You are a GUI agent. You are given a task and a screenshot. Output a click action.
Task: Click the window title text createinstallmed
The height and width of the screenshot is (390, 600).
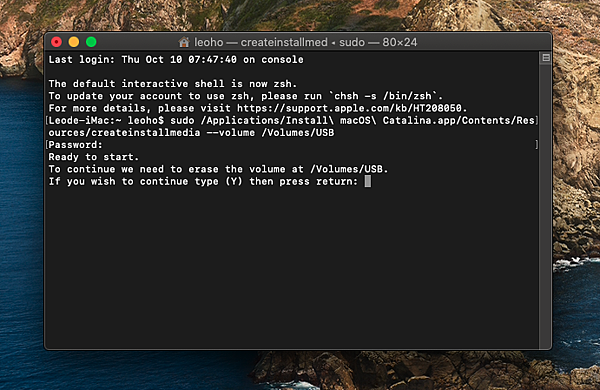(x=284, y=42)
